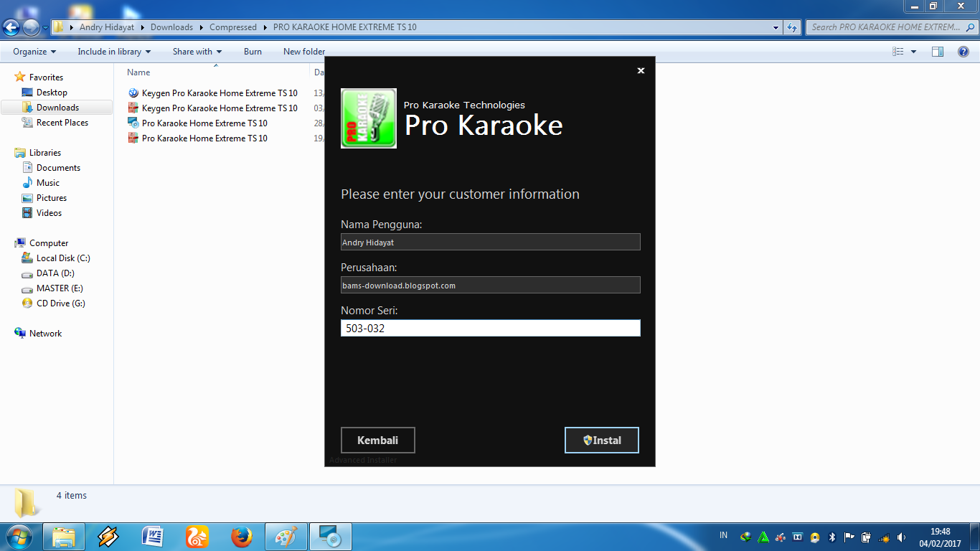This screenshot has width=980, height=551.
Task: Change the view with the view icon
Action: 898,52
